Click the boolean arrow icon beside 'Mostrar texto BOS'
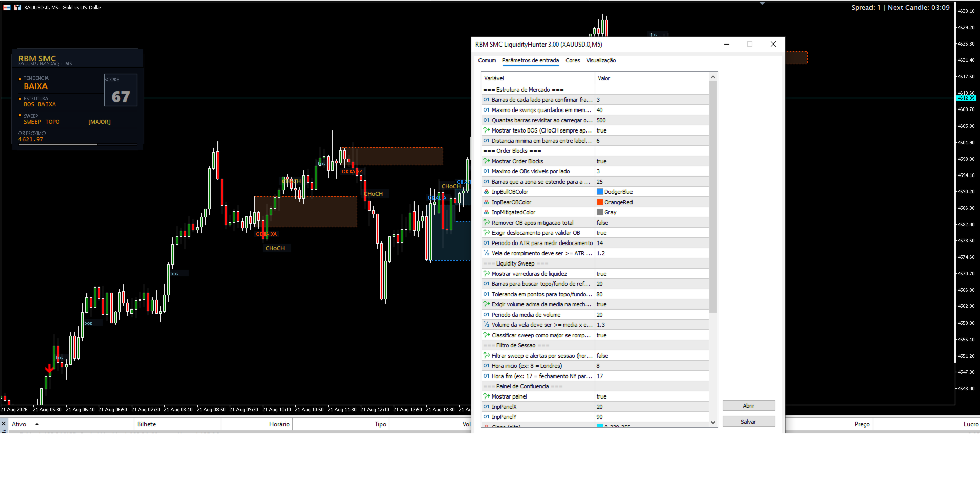This screenshot has height=485, width=980. (486, 130)
